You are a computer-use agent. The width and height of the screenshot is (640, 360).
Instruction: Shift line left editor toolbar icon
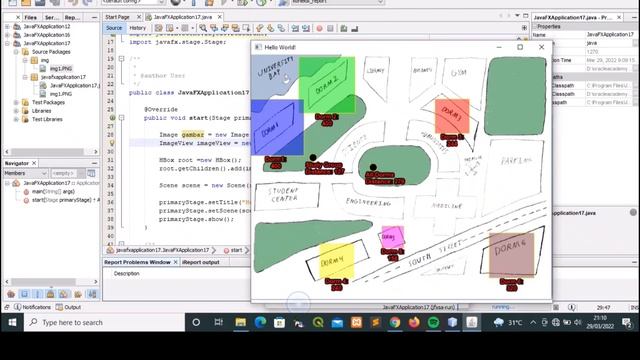coord(295,28)
